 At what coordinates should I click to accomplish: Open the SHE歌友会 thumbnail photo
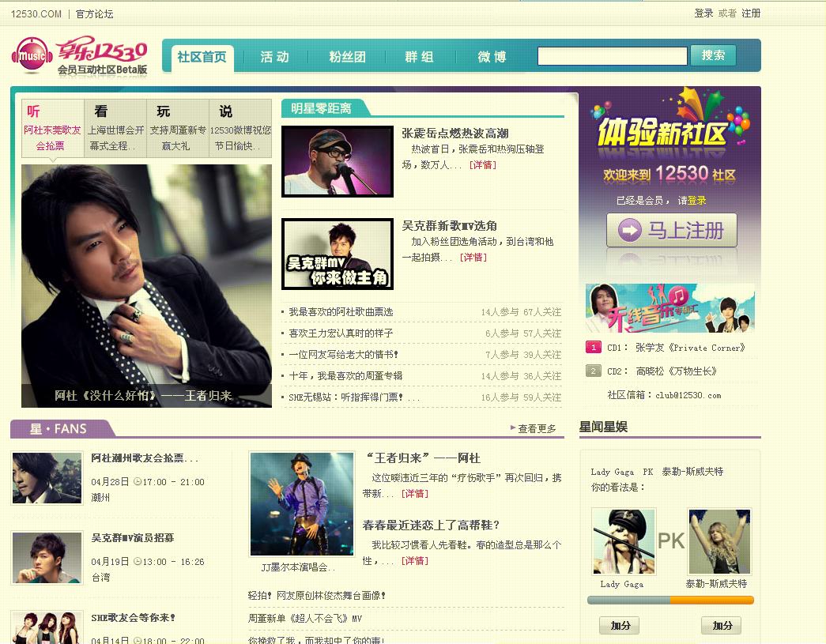[x=47, y=627]
